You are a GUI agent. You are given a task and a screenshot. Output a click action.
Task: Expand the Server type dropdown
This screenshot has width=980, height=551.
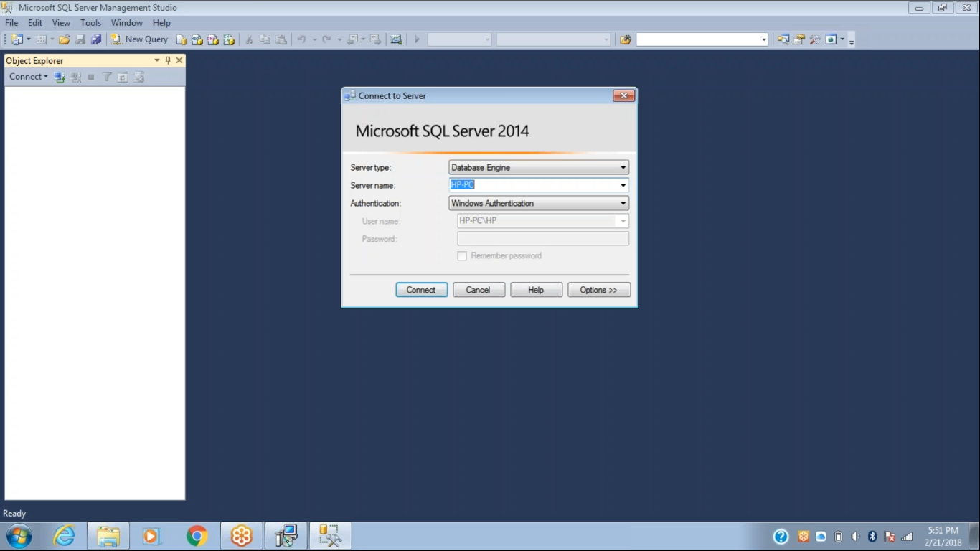623,168
